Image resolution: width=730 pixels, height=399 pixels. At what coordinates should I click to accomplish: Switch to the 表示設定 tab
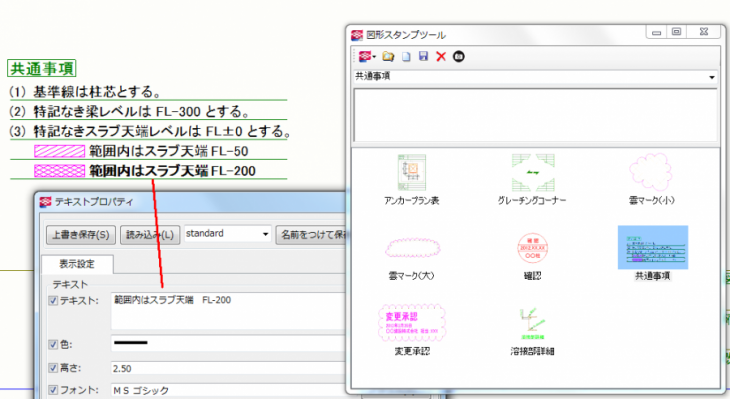point(77,264)
